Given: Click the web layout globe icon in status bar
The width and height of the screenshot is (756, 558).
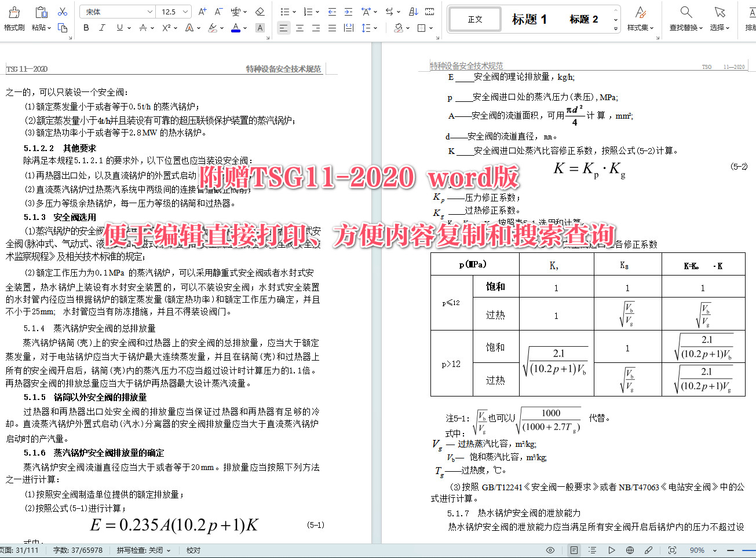Looking at the screenshot, I should click(630, 550).
